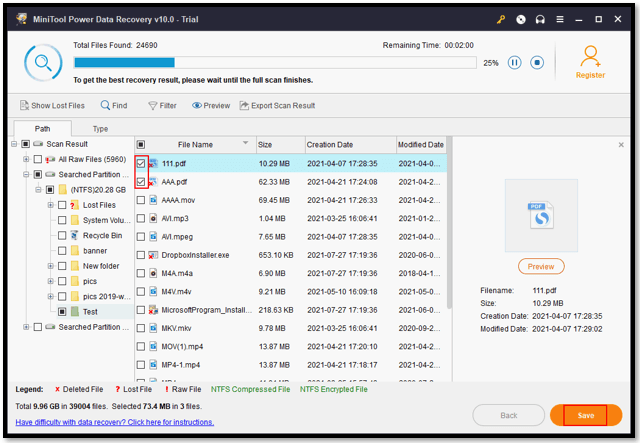Select the Recycle Bin tree item

click(102, 235)
